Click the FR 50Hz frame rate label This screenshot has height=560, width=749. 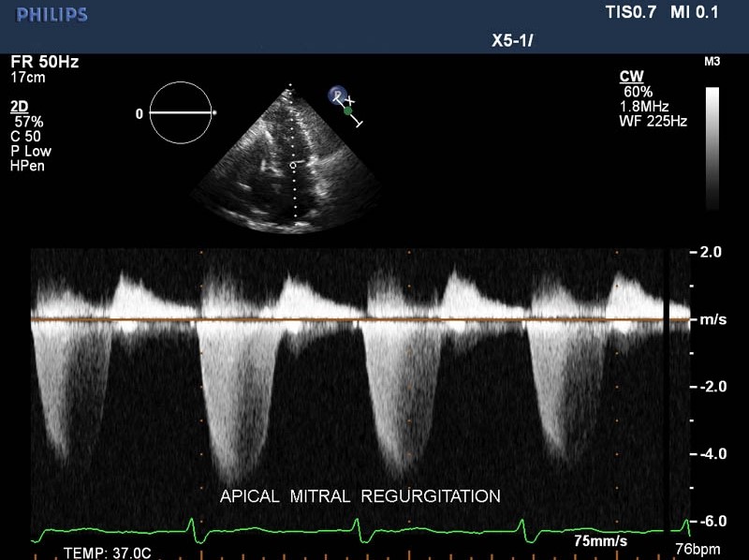[x=45, y=62]
